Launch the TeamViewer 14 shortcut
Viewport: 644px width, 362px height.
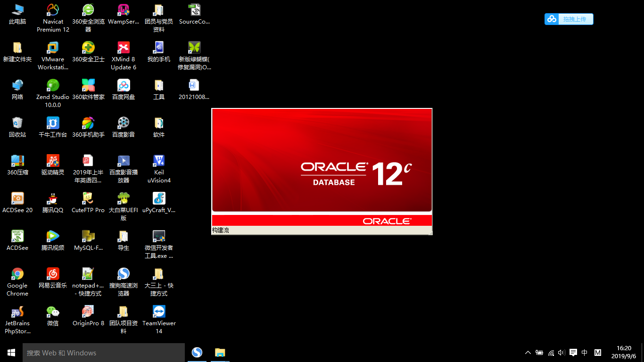[x=159, y=320]
